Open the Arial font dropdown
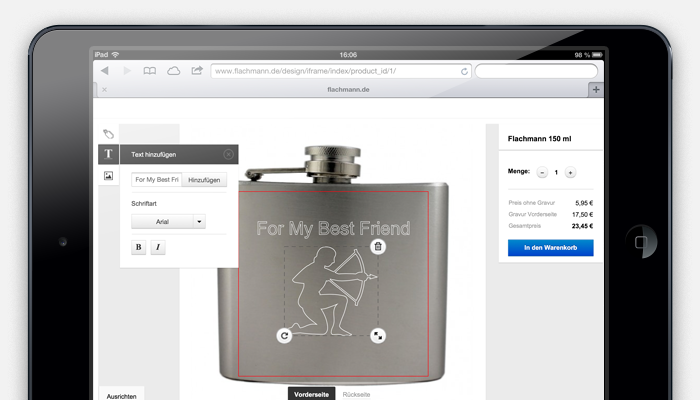The image size is (700, 400). [x=168, y=221]
